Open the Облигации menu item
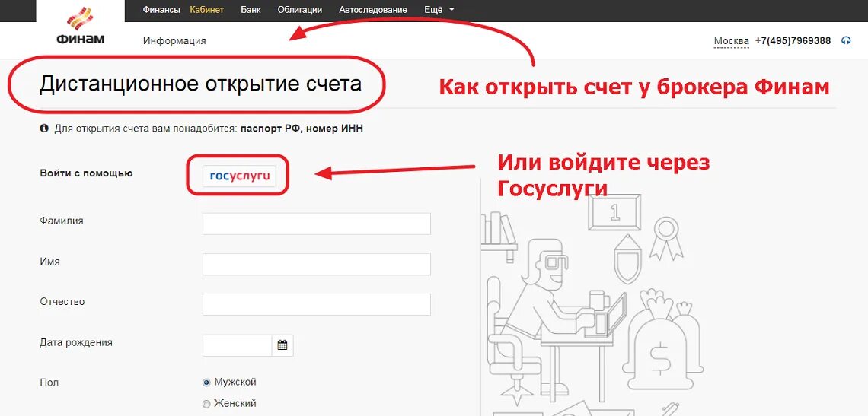Screen dimensions: 868x416 pos(299,9)
